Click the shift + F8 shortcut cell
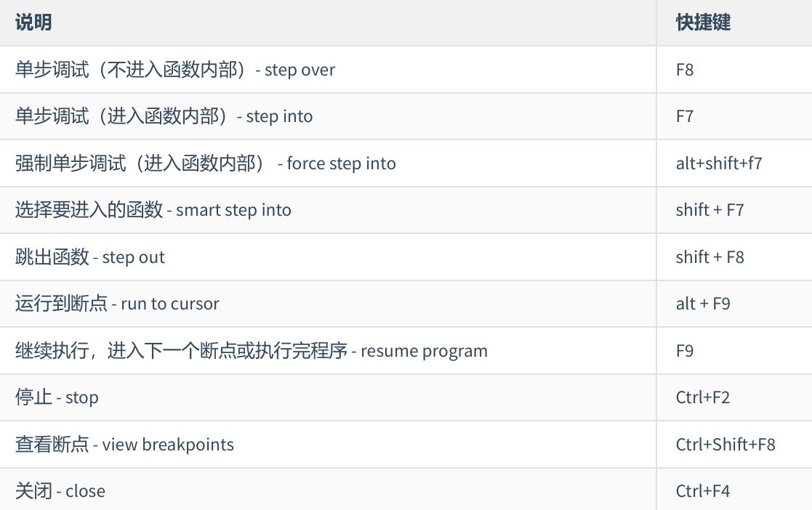The height and width of the screenshot is (510, 812). click(710, 257)
